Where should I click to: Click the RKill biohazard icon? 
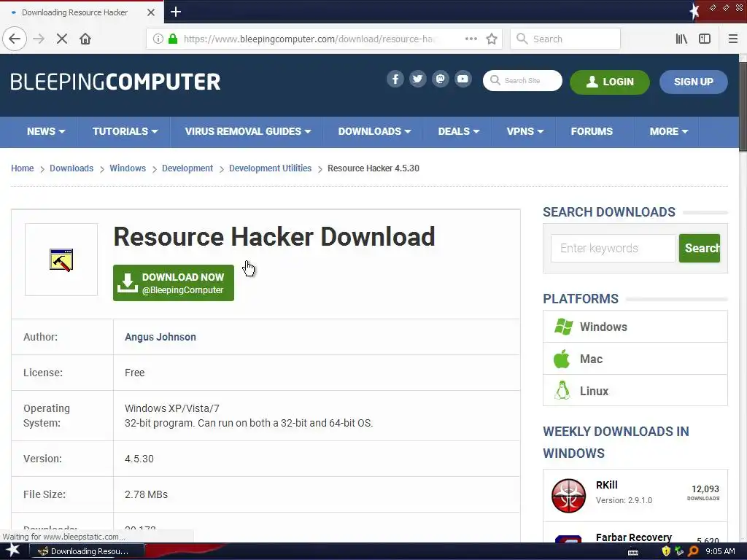click(568, 496)
